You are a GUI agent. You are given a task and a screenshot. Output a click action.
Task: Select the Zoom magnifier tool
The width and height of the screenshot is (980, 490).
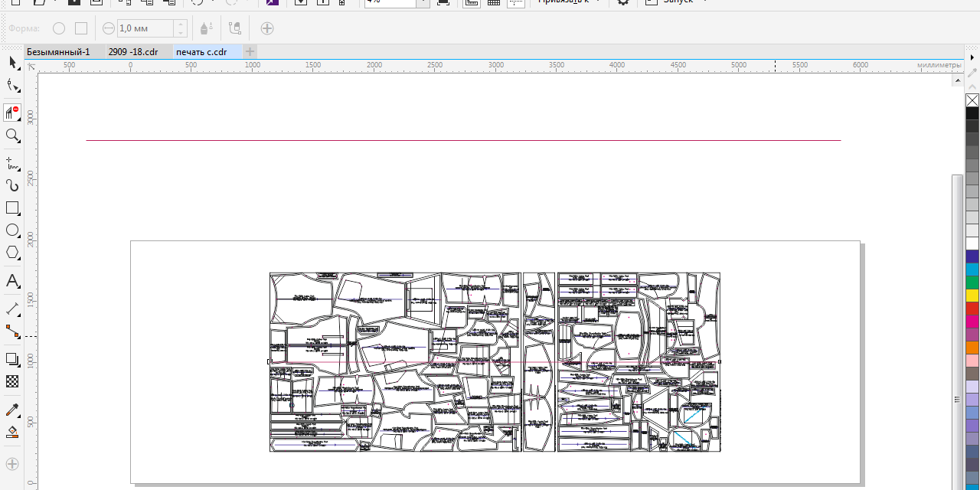coord(12,136)
